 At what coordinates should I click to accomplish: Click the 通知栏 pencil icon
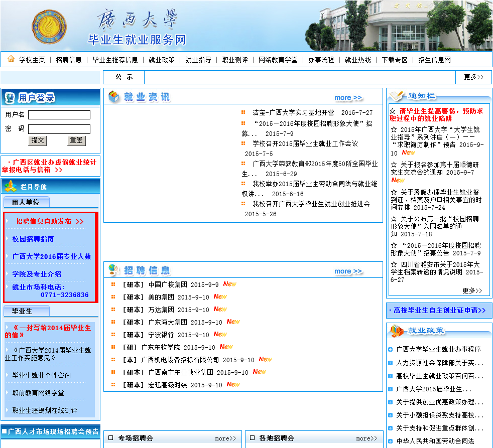point(397,96)
